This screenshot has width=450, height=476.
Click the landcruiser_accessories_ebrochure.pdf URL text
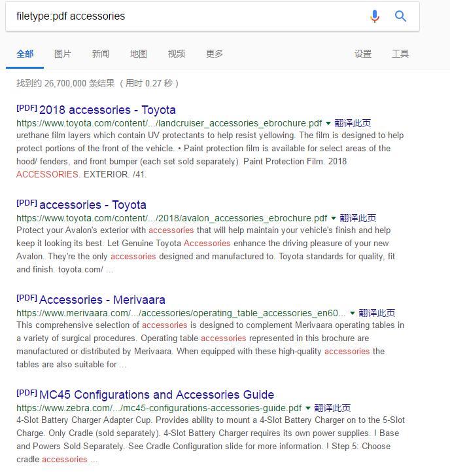click(169, 123)
